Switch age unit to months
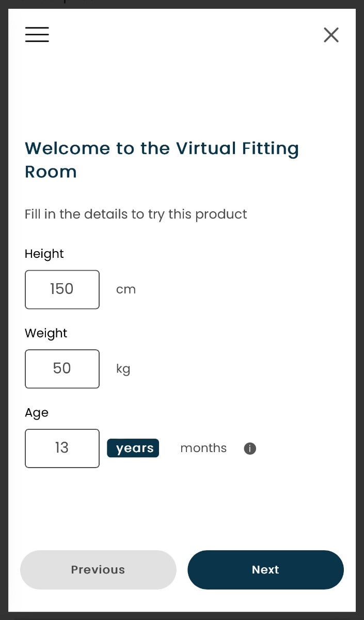 [x=203, y=448]
